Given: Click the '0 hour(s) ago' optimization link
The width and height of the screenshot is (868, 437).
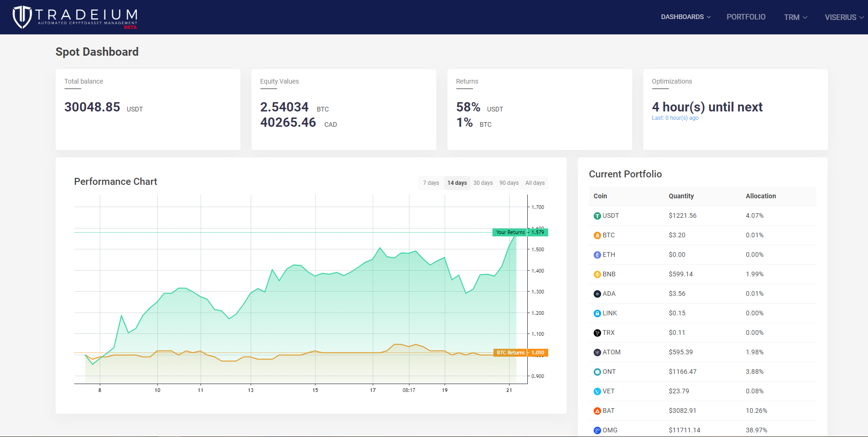Looking at the screenshot, I should tap(682, 117).
